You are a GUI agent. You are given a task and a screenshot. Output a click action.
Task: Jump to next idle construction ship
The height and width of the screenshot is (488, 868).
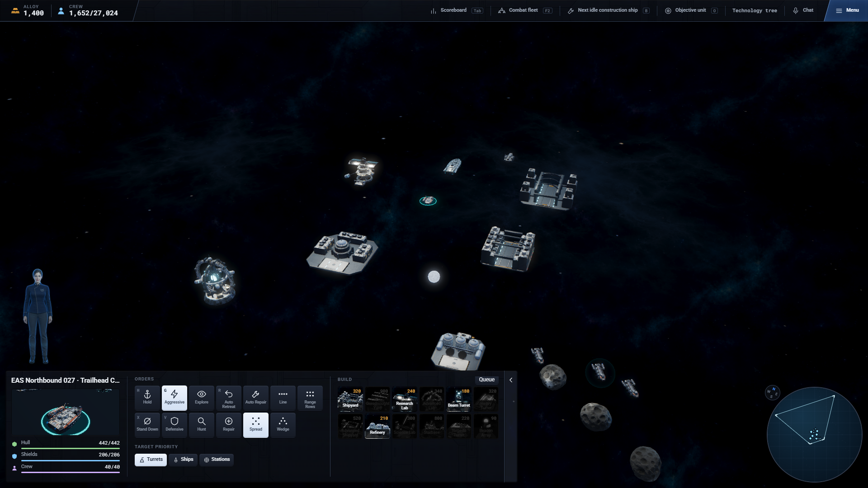609,10
